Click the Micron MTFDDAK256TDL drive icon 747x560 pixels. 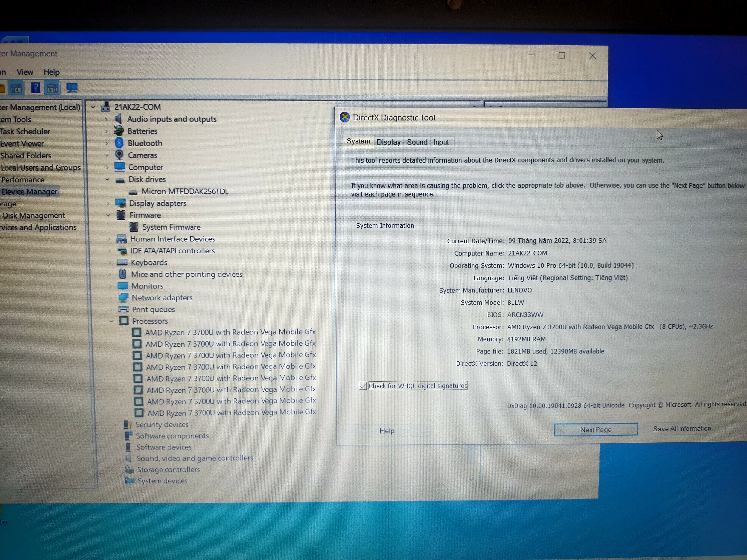pos(133,192)
